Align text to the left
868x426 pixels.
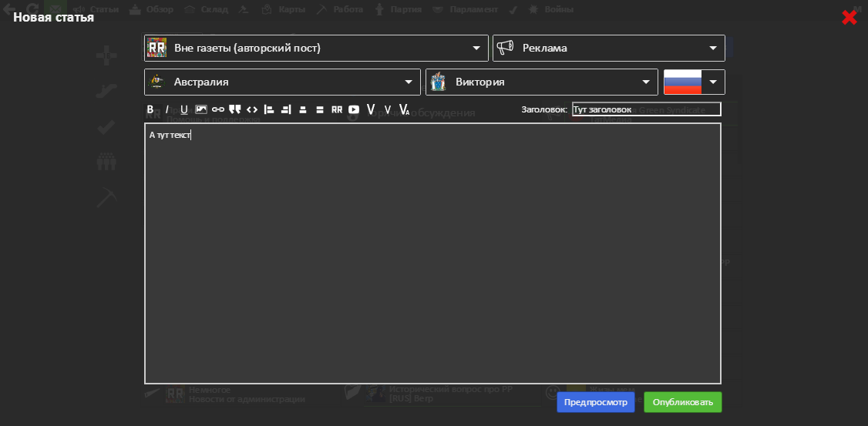pyautogui.click(x=269, y=109)
